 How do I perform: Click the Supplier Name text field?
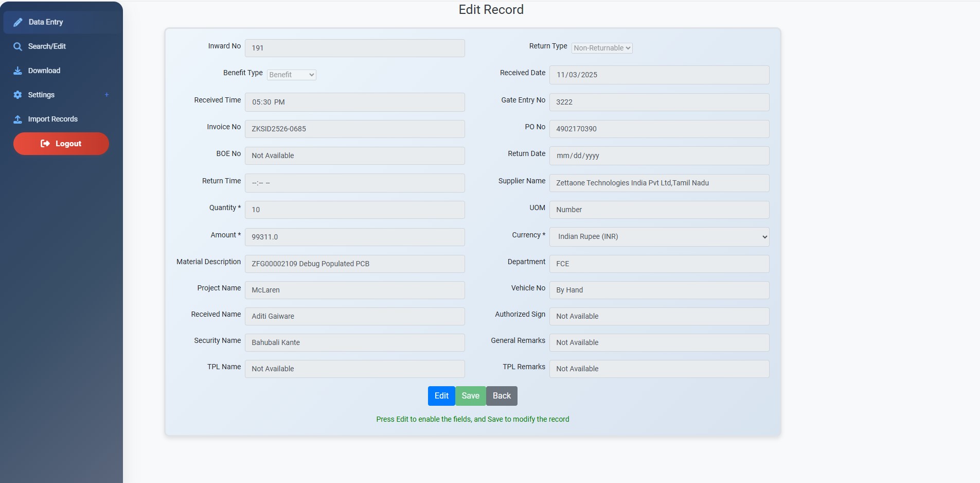[659, 183]
